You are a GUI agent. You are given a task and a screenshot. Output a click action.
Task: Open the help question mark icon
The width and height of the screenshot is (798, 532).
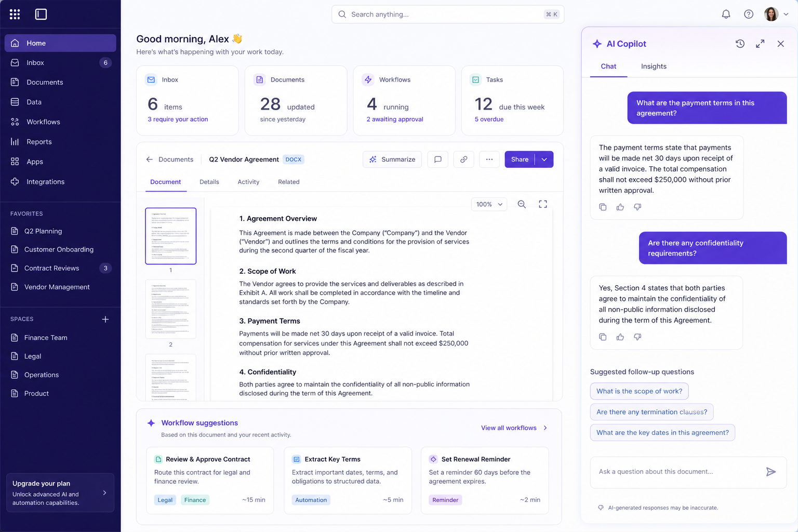(x=749, y=15)
